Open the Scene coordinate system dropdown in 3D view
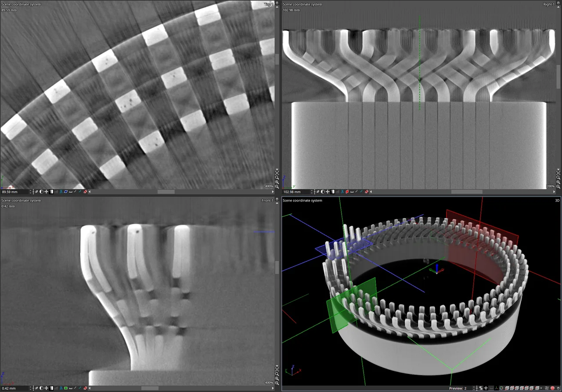This screenshot has height=392, width=562. click(302, 201)
